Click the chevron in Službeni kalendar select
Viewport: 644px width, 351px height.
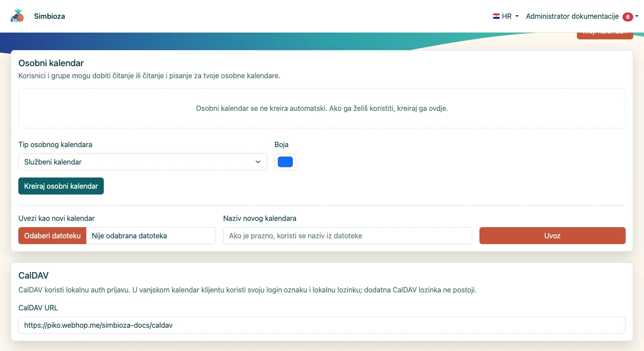(x=258, y=162)
